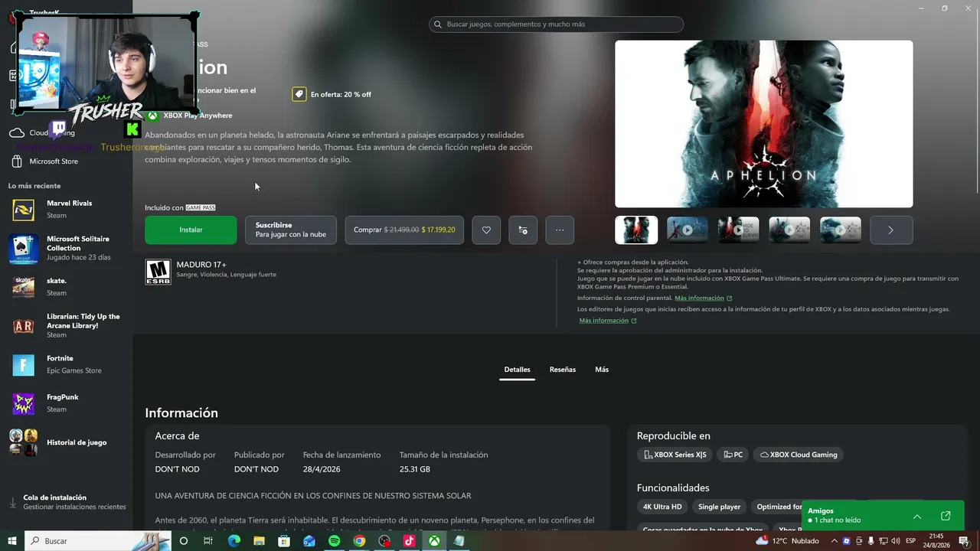
Task: Open the Windows Start menu
Action: [12, 541]
